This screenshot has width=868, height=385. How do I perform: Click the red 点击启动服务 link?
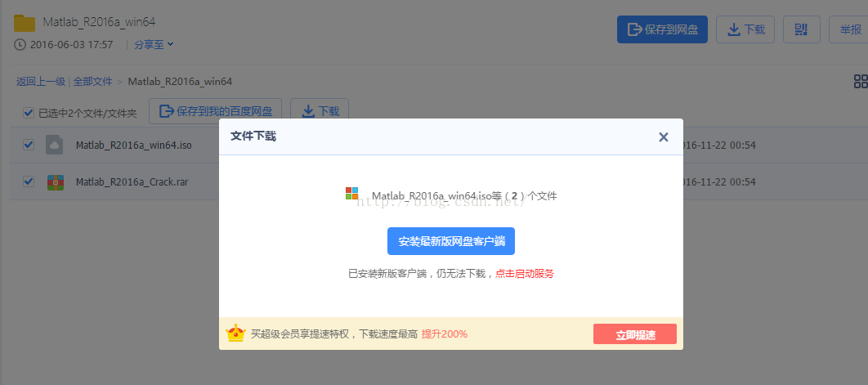coord(524,273)
